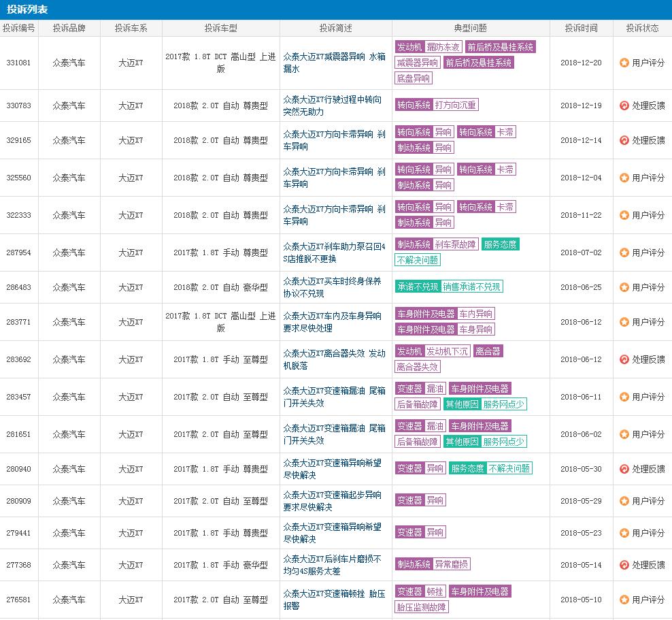Click model 2017款 1.8T 手动 至尊型

[221, 359]
